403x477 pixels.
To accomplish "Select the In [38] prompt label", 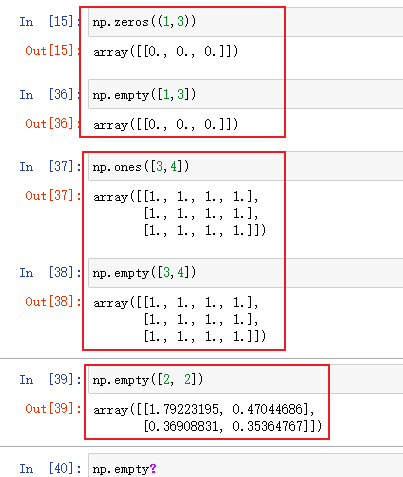I will (50, 273).
